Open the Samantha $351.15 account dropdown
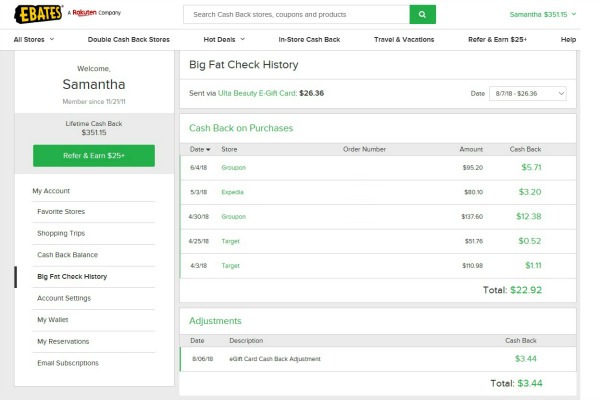 [543, 15]
